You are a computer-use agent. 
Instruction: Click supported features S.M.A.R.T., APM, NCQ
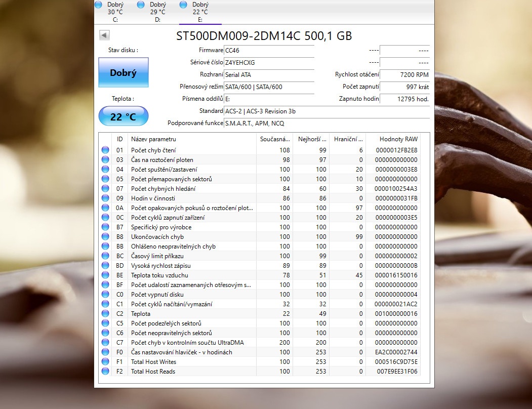click(x=326, y=124)
